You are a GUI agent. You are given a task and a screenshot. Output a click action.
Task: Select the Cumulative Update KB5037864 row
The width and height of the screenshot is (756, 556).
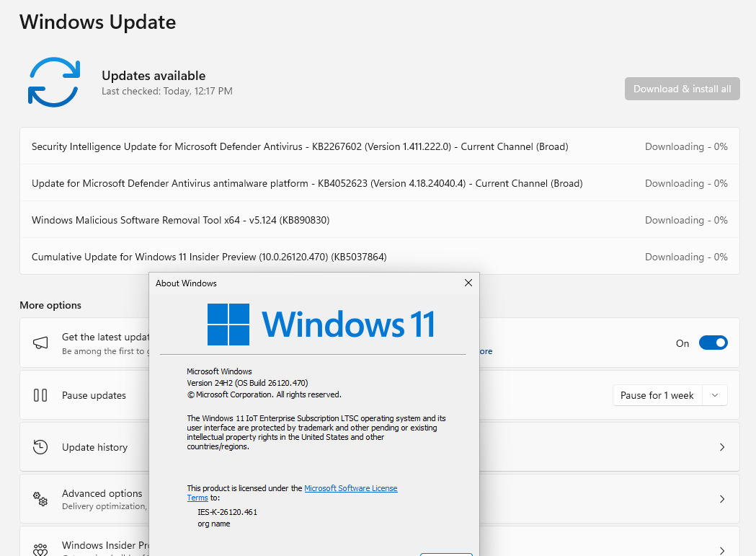[380, 256]
